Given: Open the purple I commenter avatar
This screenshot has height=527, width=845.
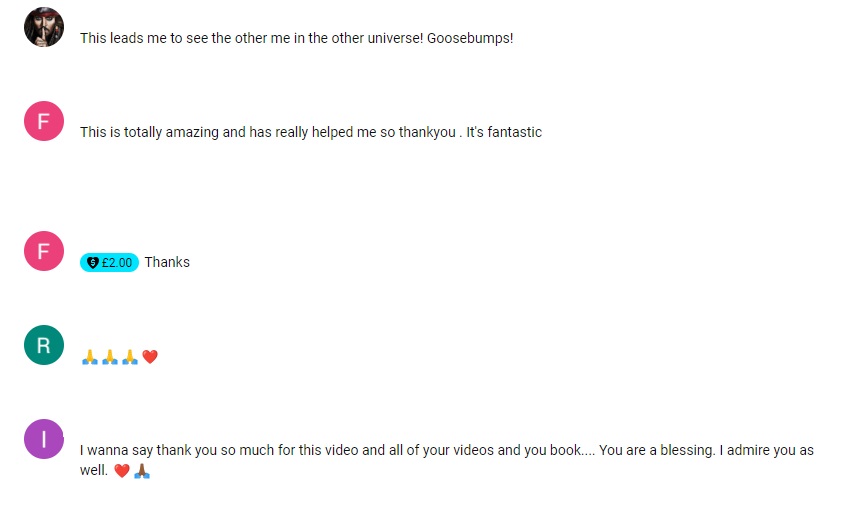Looking at the screenshot, I should coord(44,439).
